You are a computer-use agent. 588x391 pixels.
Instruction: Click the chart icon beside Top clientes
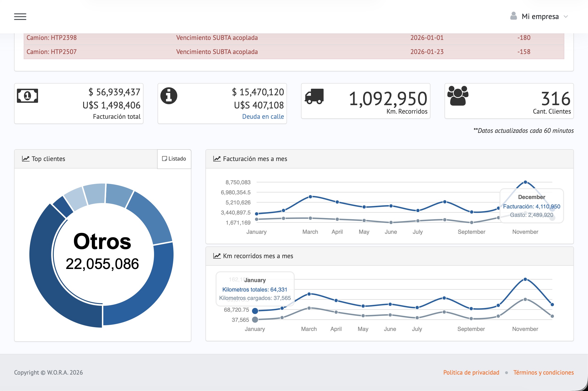click(x=26, y=159)
